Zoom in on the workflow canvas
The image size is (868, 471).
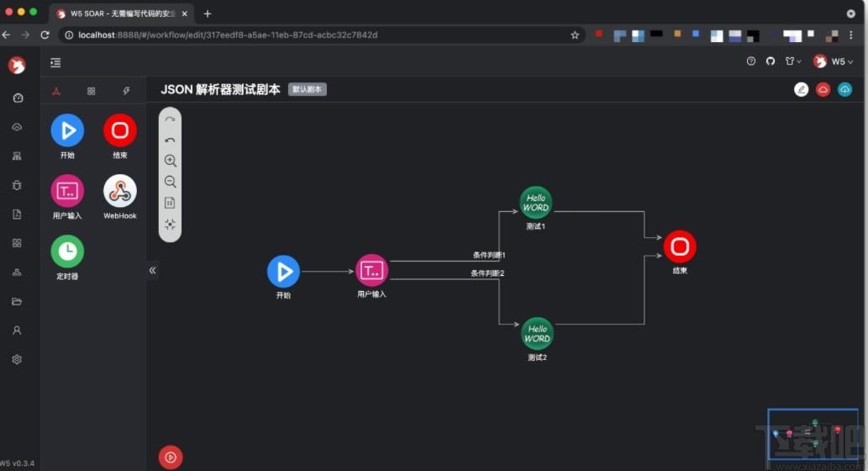coord(171,161)
